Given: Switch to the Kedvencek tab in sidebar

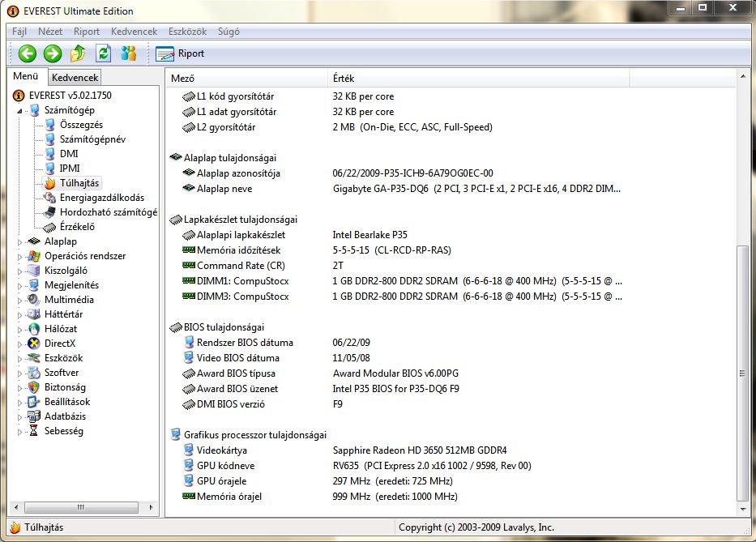Looking at the screenshot, I should click(x=75, y=77).
